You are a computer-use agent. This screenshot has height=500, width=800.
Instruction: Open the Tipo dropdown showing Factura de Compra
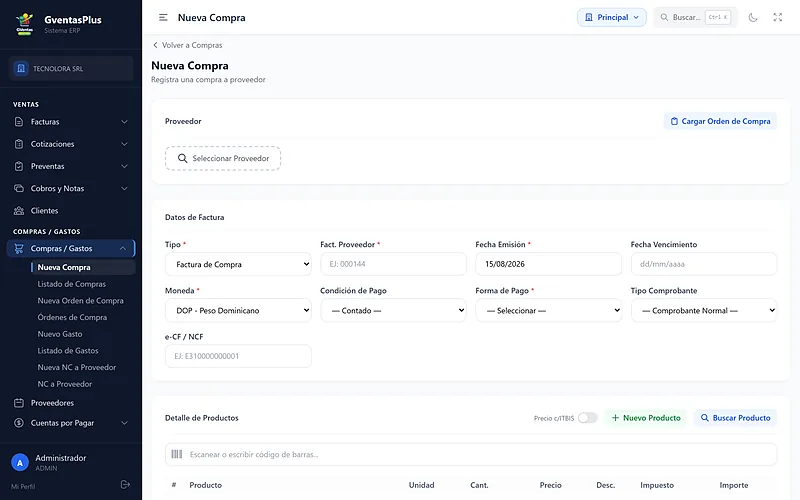point(238,264)
